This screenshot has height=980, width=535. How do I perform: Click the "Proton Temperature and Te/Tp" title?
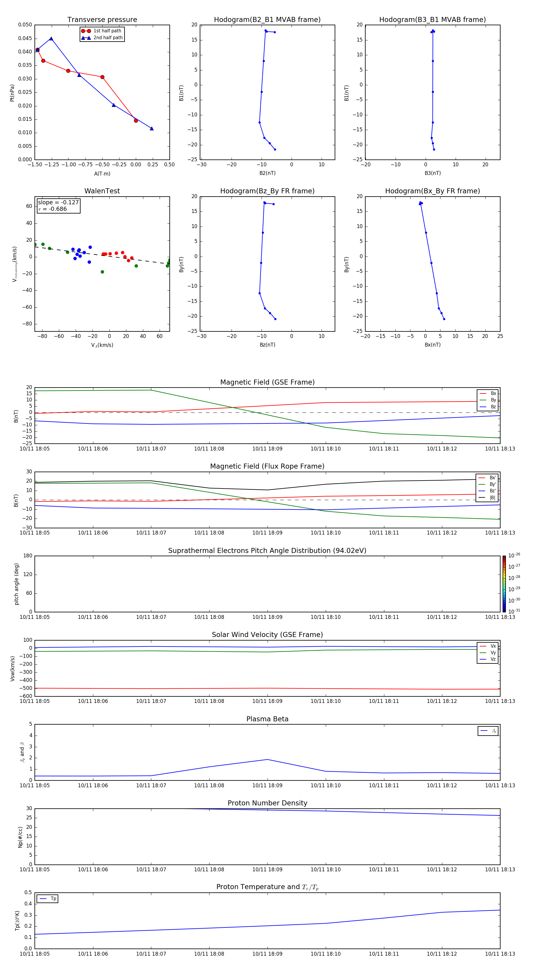coord(267,887)
